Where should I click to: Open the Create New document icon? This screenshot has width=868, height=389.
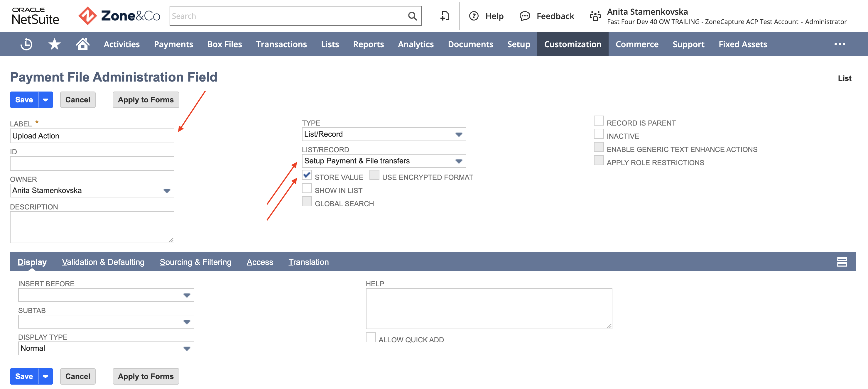point(445,16)
